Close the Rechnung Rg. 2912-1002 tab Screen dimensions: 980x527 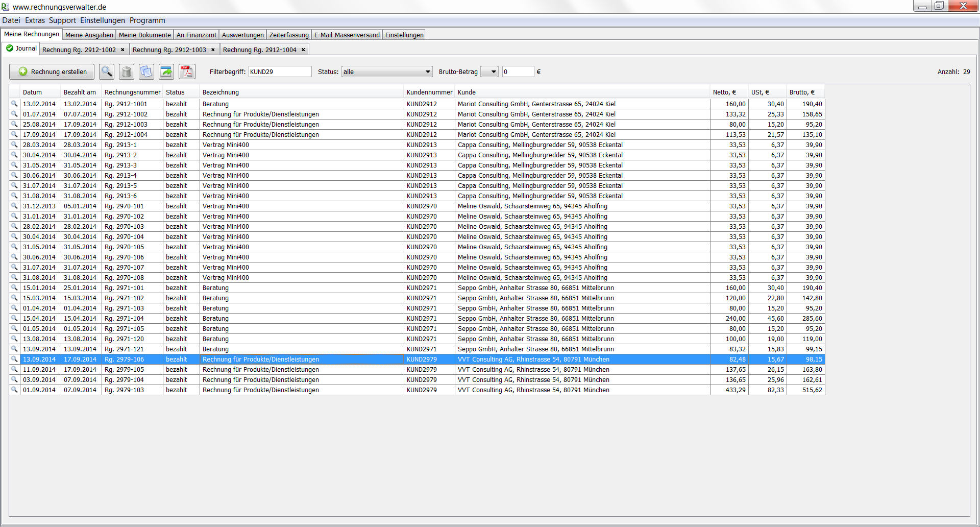tap(122, 50)
